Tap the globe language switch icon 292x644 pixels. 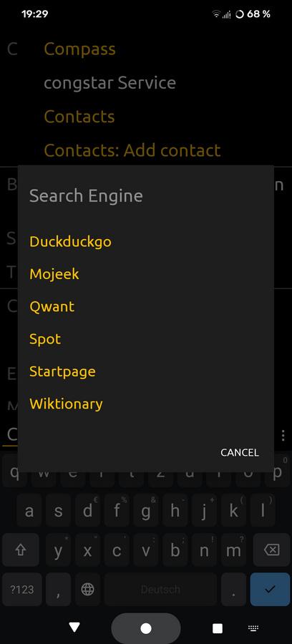click(x=87, y=590)
